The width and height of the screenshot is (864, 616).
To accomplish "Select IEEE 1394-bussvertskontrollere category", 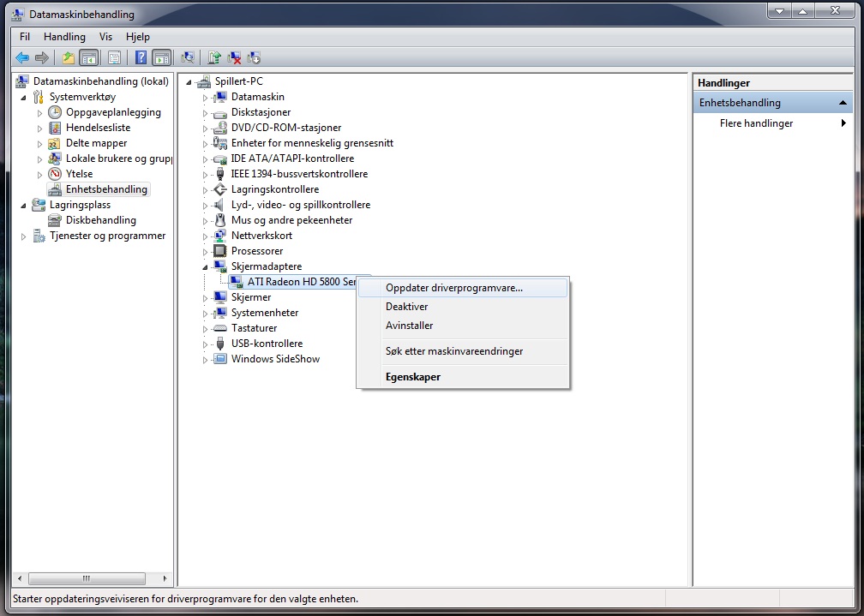I will click(x=299, y=174).
